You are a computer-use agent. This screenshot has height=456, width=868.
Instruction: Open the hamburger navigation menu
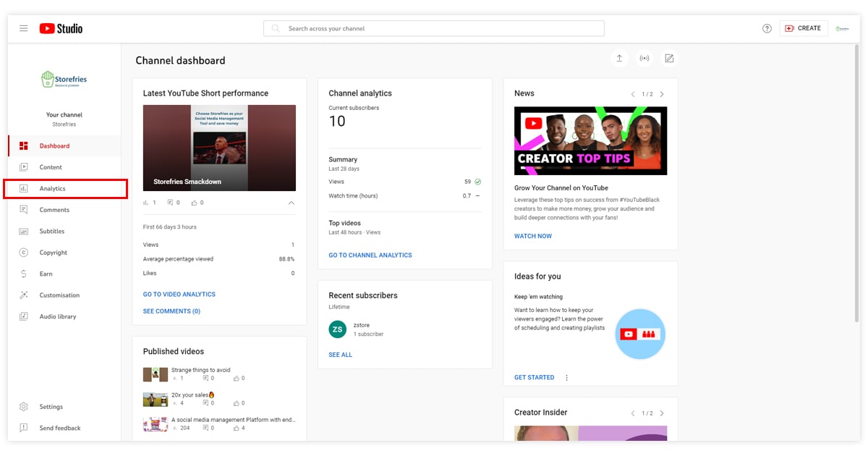(x=24, y=28)
